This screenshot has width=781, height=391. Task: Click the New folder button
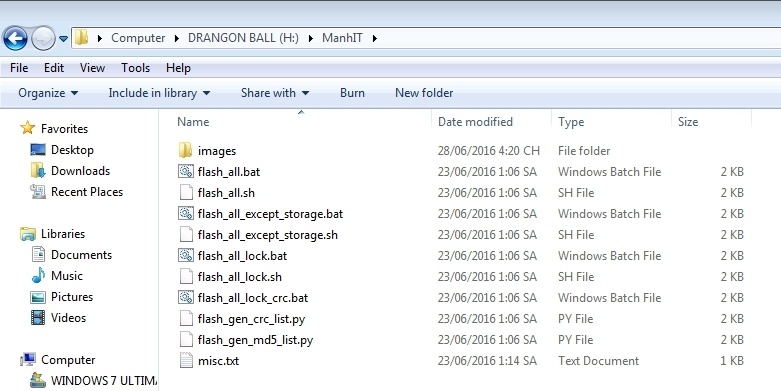pyautogui.click(x=424, y=93)
